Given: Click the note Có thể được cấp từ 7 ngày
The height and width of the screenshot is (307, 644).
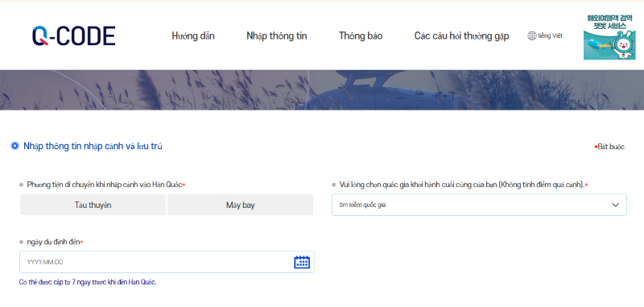Looking at the screenshot, I should tap(88, 282).
